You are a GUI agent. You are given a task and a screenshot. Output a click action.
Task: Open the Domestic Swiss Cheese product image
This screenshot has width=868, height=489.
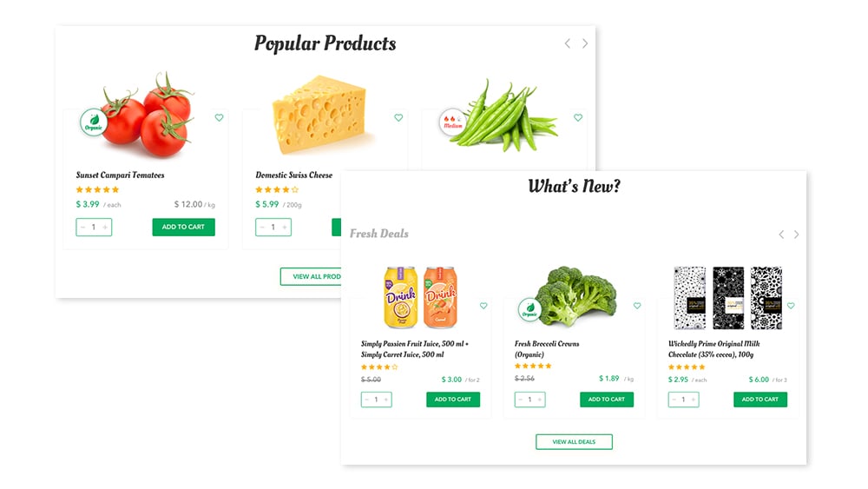[x=323, y=111]
